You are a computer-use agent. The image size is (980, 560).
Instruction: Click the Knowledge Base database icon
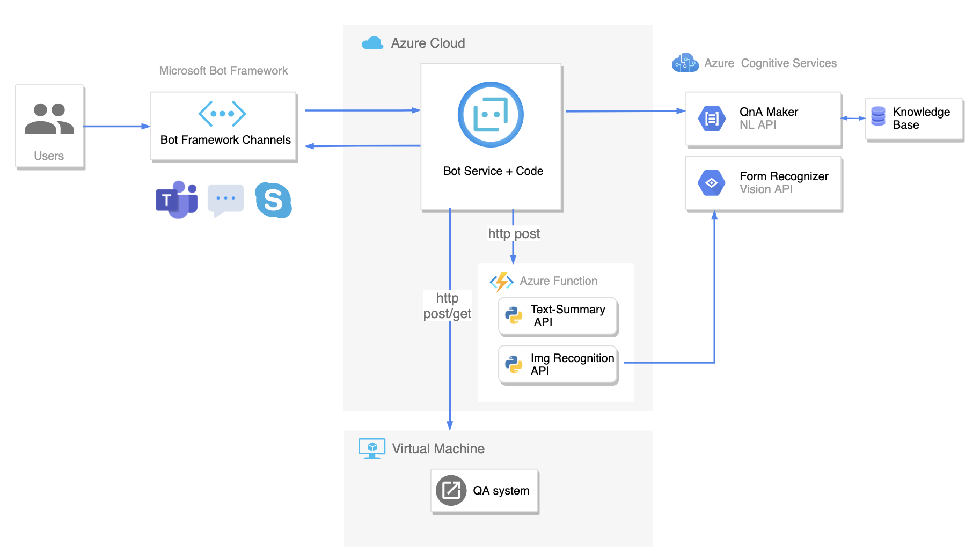[878, 116]
